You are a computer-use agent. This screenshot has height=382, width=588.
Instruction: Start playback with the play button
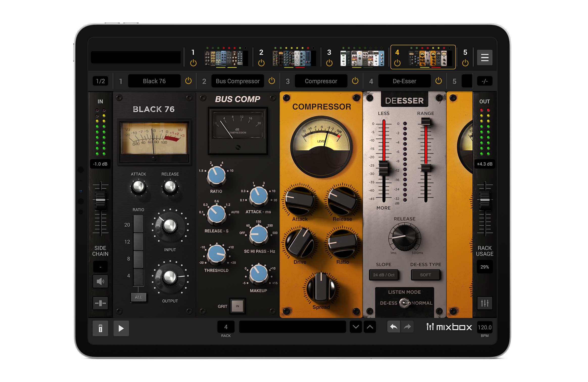[x=121, y=328]
